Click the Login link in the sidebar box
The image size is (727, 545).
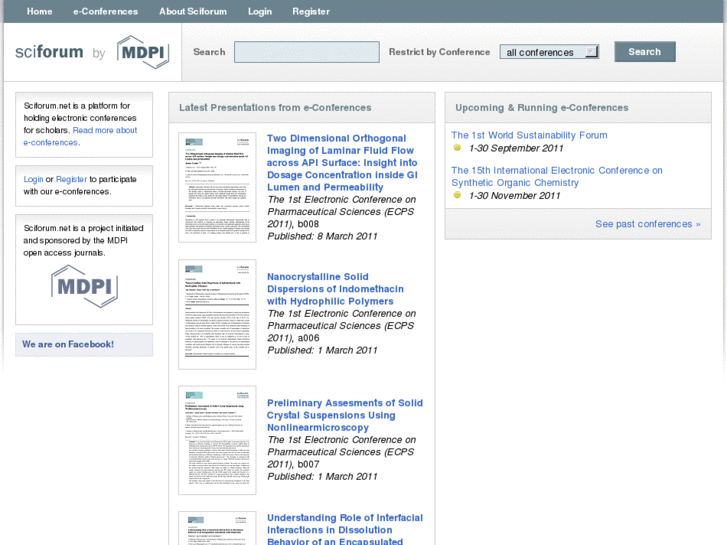click(33, 179)
